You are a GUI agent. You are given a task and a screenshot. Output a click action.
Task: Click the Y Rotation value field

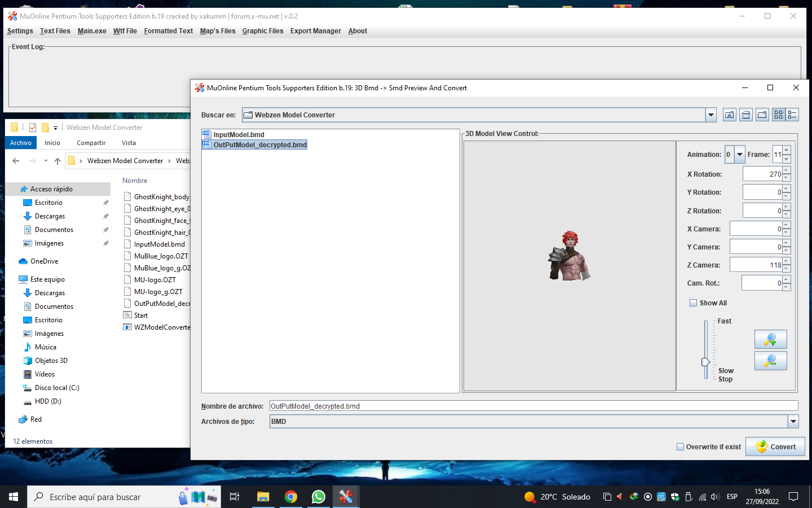tap(763, 192)
